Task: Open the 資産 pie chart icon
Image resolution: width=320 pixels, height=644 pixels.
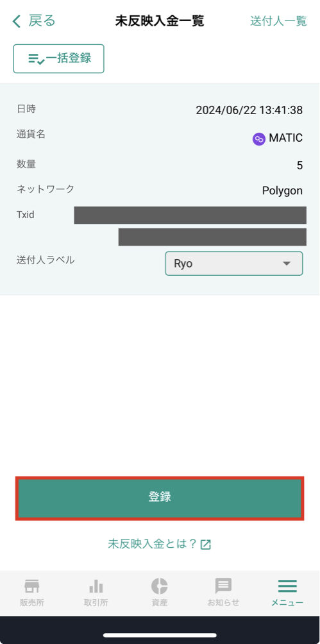Action: pyautogui.click(x=160, y=586)
